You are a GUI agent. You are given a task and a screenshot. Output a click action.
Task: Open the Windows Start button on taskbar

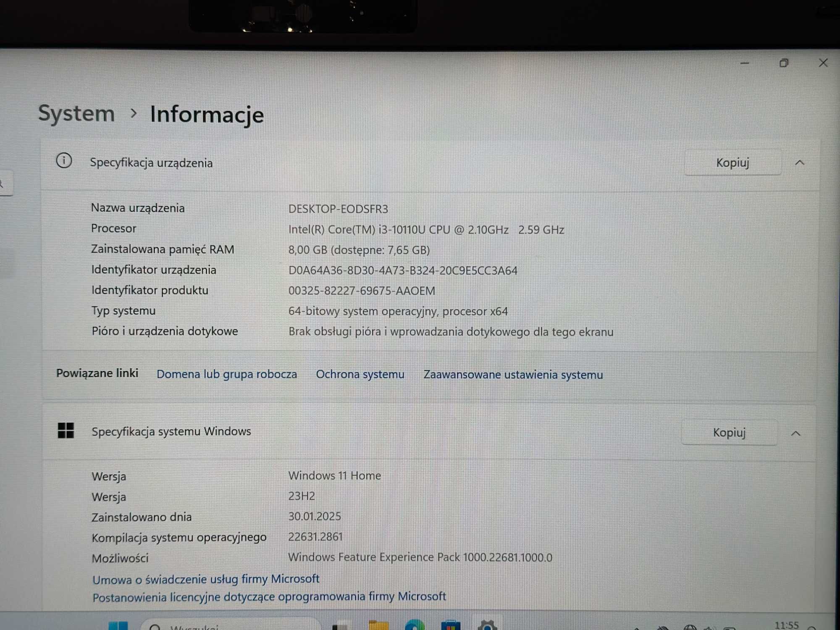pyautogui.click(x=118, y=626)
